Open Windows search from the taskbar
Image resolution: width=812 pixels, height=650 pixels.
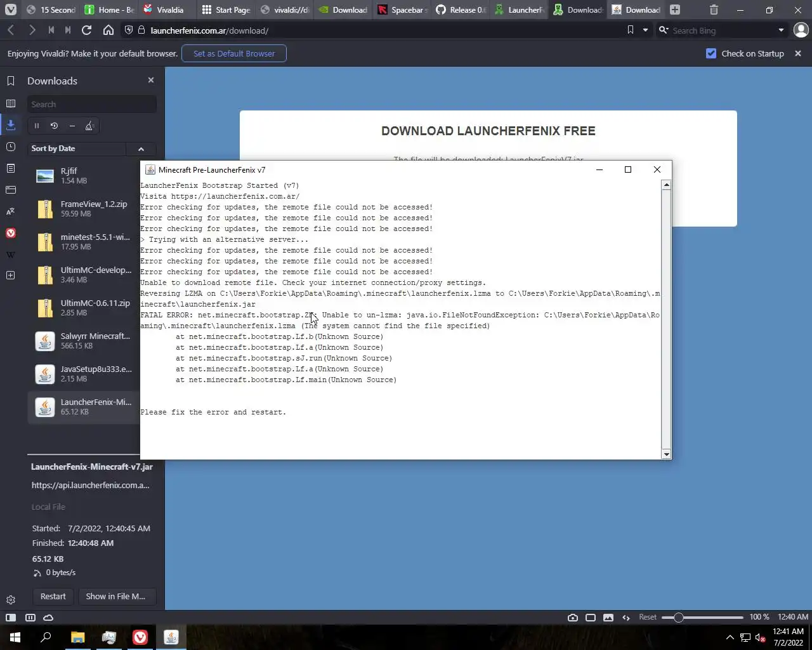(46, 637)
